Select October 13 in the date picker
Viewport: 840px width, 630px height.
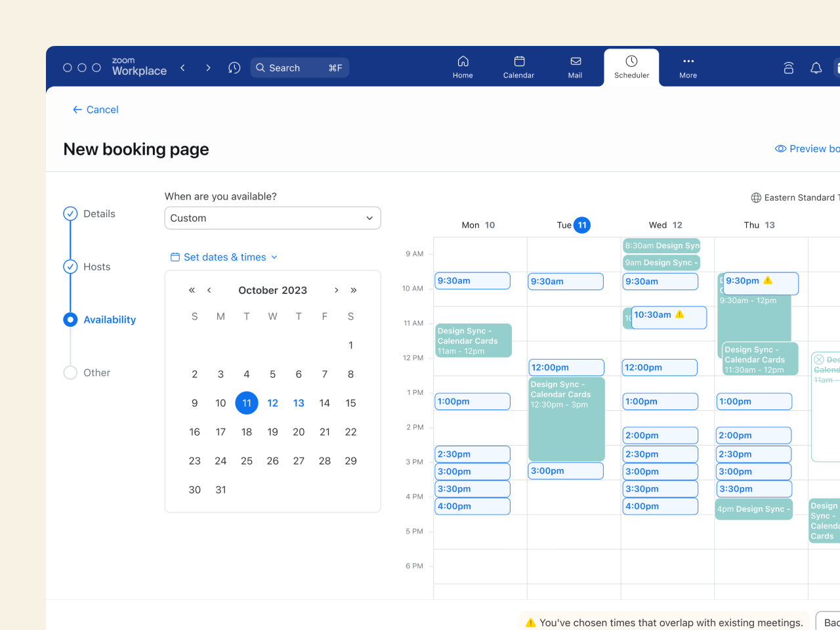point(299,403)
